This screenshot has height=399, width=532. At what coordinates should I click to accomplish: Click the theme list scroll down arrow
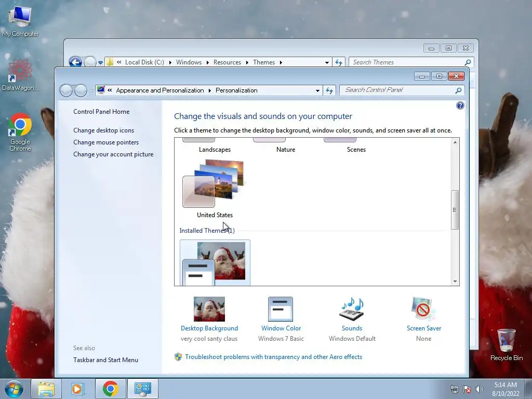pyautogui.click(x=455, y=281)
